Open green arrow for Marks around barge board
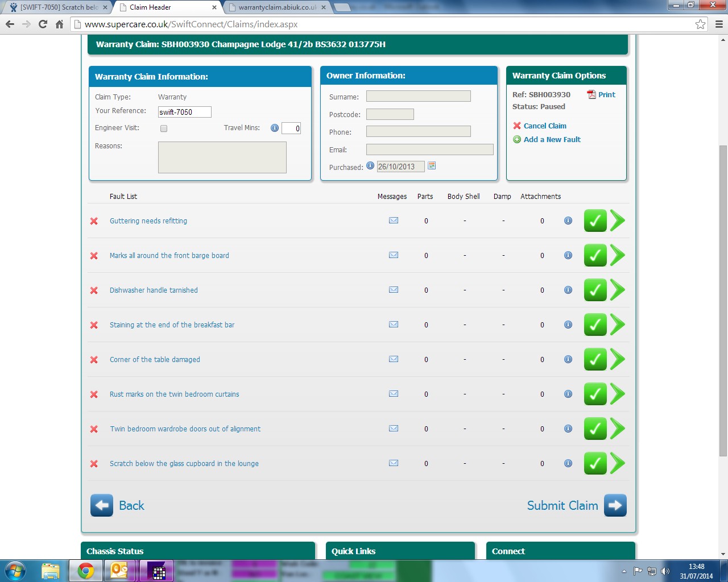Image resolution: width=728 pixels, height=582 pixels. 618,255
